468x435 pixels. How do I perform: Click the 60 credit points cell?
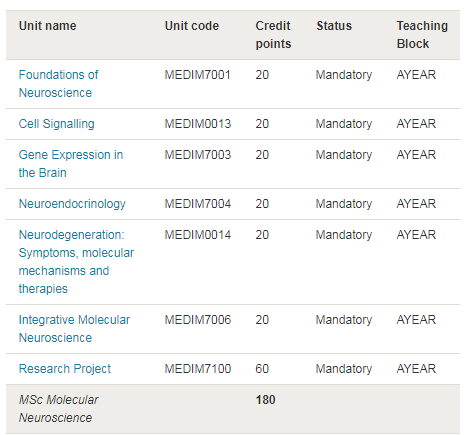click(262, 369)
